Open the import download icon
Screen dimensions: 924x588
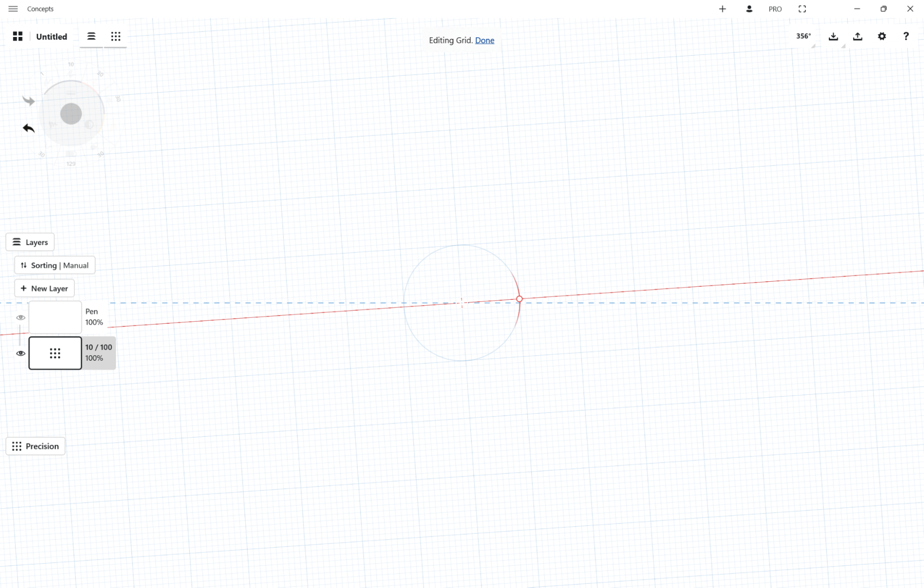click(833, 36)
